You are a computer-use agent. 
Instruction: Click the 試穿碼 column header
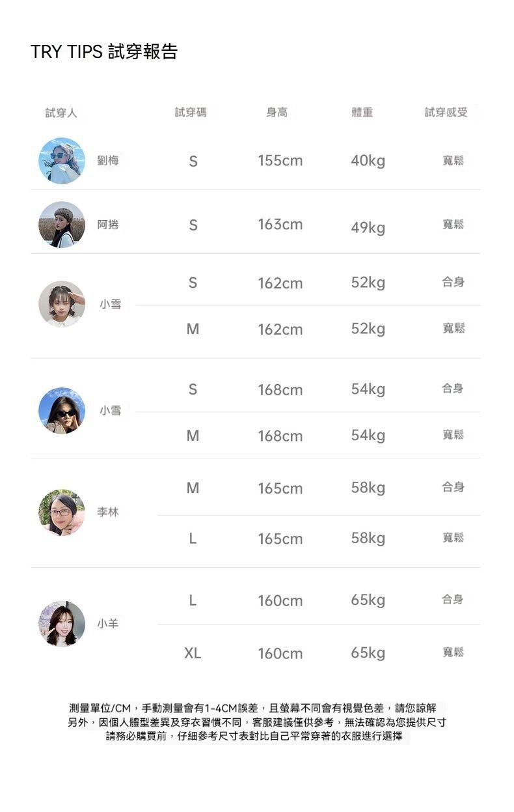(x=191, y=113)
